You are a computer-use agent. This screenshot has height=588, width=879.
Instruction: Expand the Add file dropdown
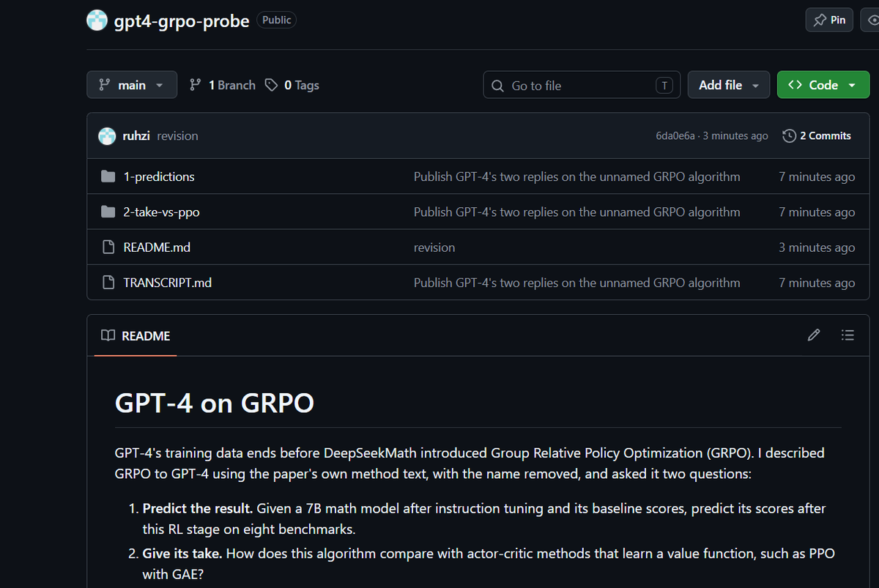728,85
